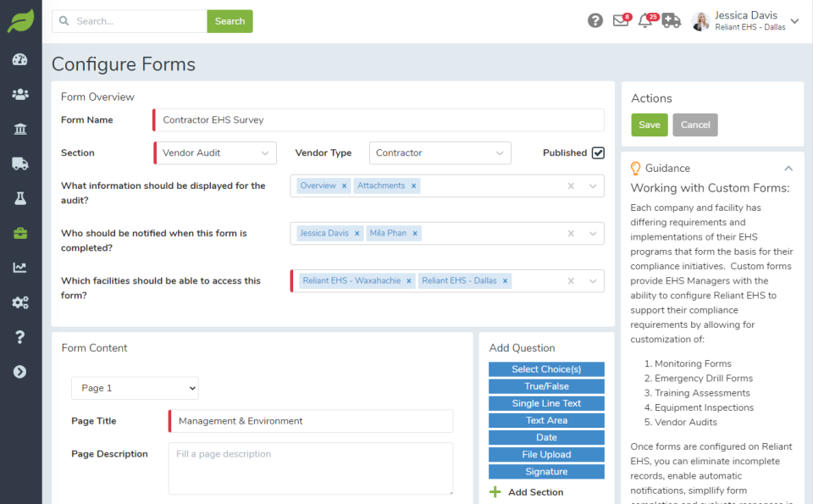Select the chemicals flask icon in sidebar
This screenshot has width=813, height=504.
19,197
